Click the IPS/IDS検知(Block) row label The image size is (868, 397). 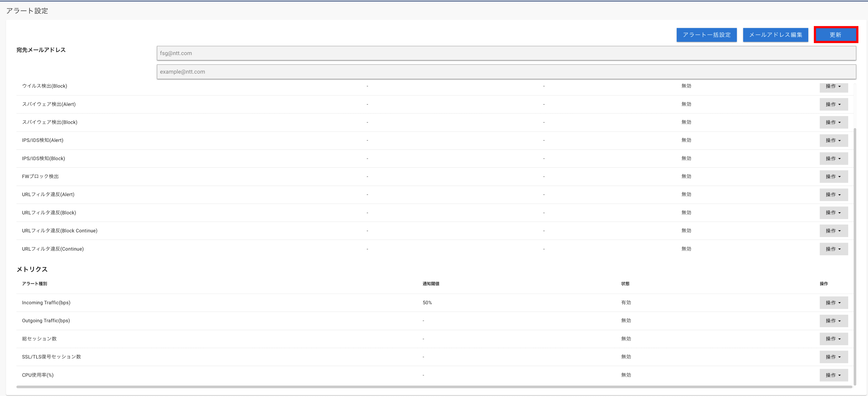(43, 158)
